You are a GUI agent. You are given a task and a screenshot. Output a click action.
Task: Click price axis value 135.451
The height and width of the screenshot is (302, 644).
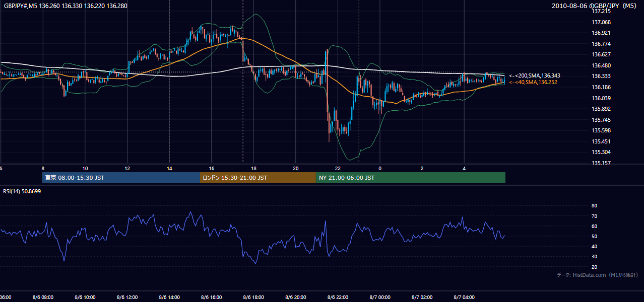click(601, 141)
